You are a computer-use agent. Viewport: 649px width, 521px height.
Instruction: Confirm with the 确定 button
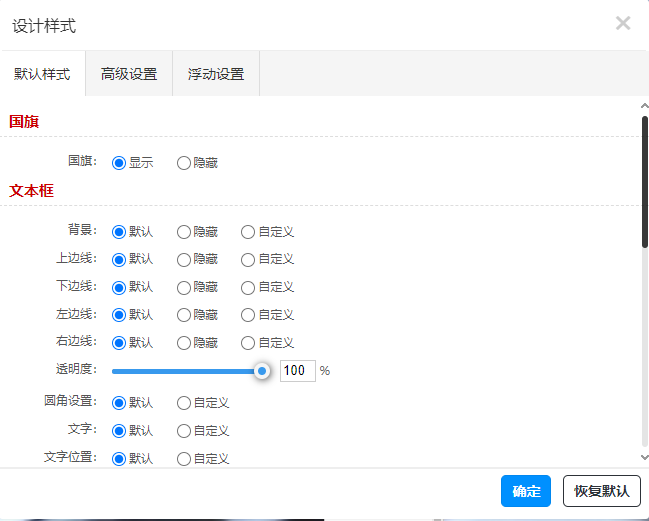pyautogui.click(x=526, y=491)
